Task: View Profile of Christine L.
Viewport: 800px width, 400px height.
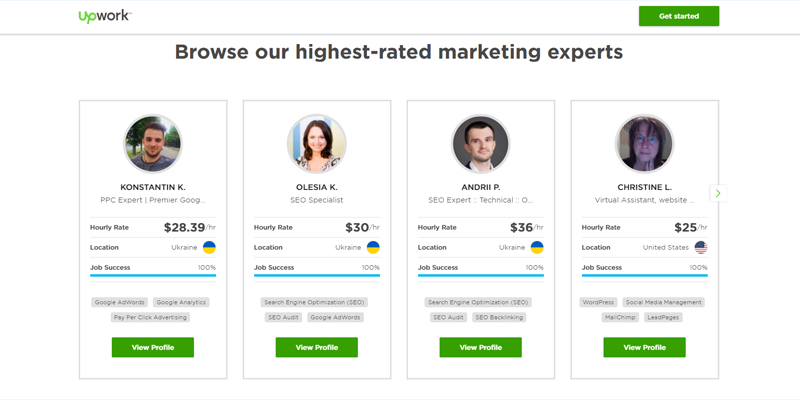Action: (645, 347)
